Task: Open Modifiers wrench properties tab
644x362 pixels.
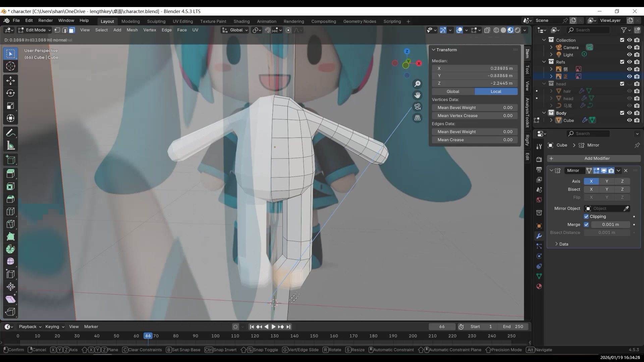Action: click(539, 236)
